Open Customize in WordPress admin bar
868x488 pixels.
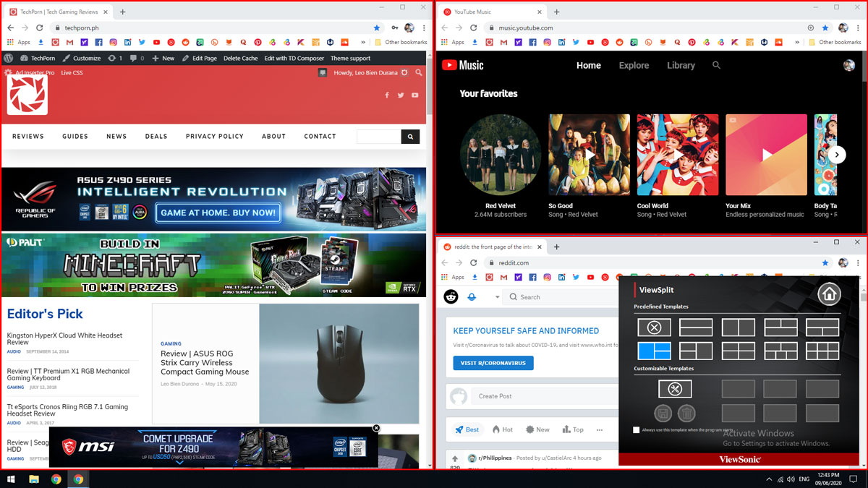[x=82, y=58]
